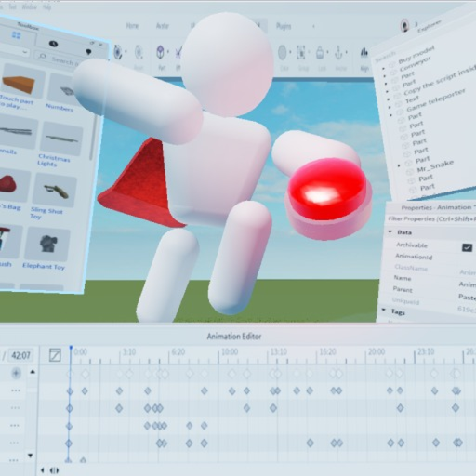Switch Toolbox to the recent clock tab

[x=53, y=44]
